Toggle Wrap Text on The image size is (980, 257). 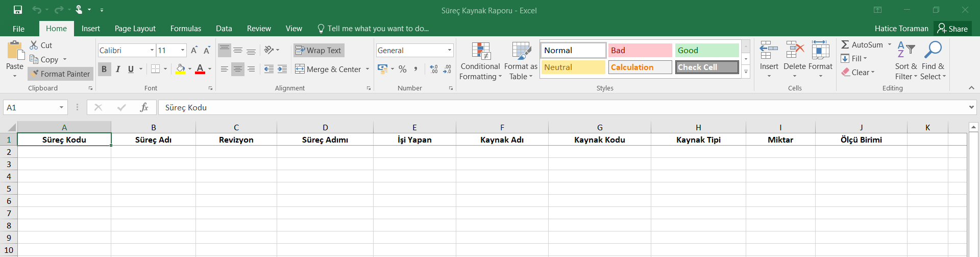pyautogui.click(x=318, y=50)
